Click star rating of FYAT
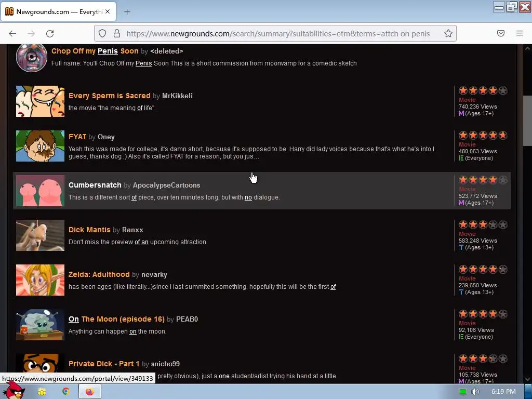The image size is (532, 399). 483,136
